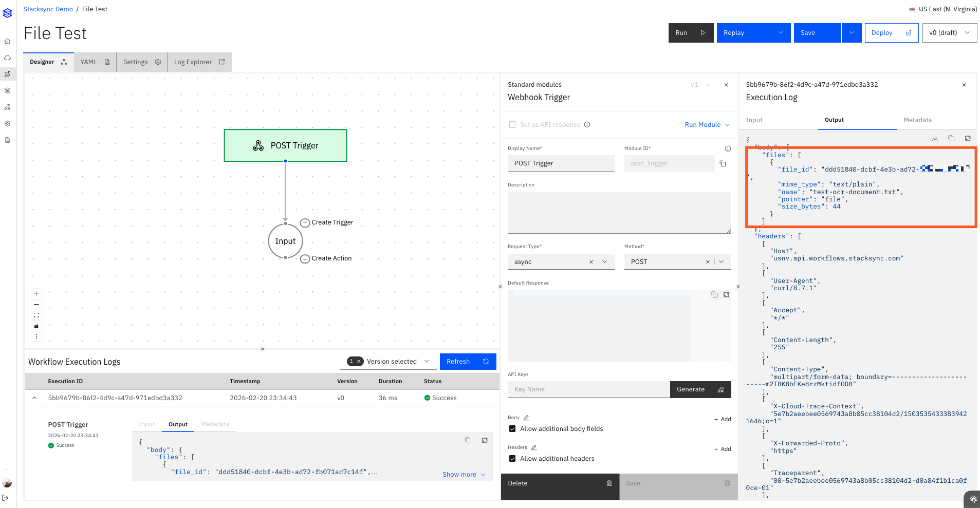
Task: Click the logout icon in sidebar
Action: [x=6, y=498]
